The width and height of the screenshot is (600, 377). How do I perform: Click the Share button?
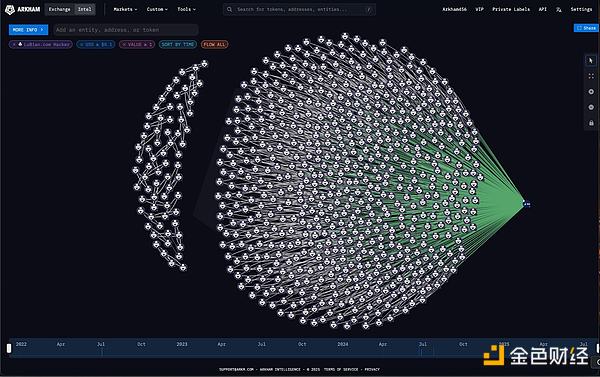pyautogui.click(x=586, y=28)
